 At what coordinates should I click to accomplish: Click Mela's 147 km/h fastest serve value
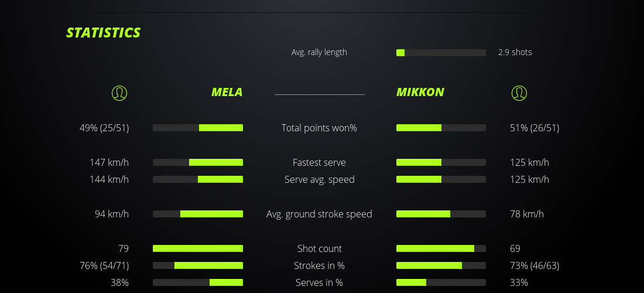tap(109, 162)
